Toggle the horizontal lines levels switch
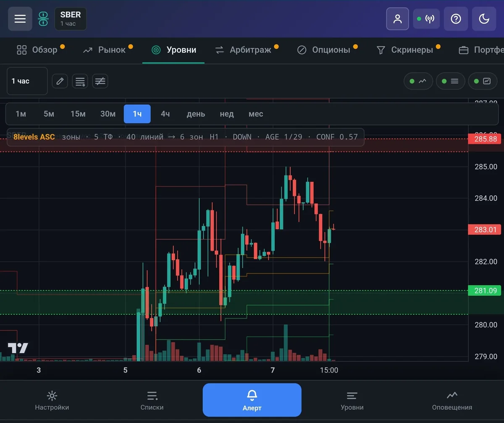Viewport: 504px width, 423px height. (450, 81)
